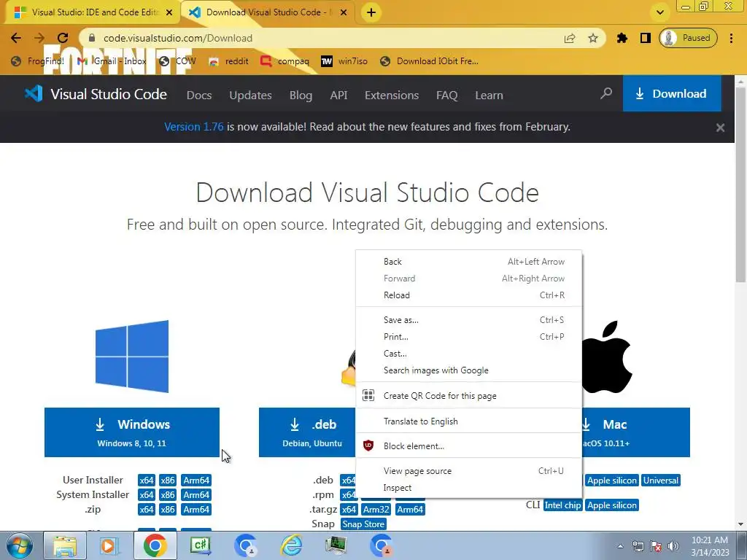Screen dimensions: 747x560
Task: Click the browser forward arrow
Action: pyautogui.click(x=39, y=38)
